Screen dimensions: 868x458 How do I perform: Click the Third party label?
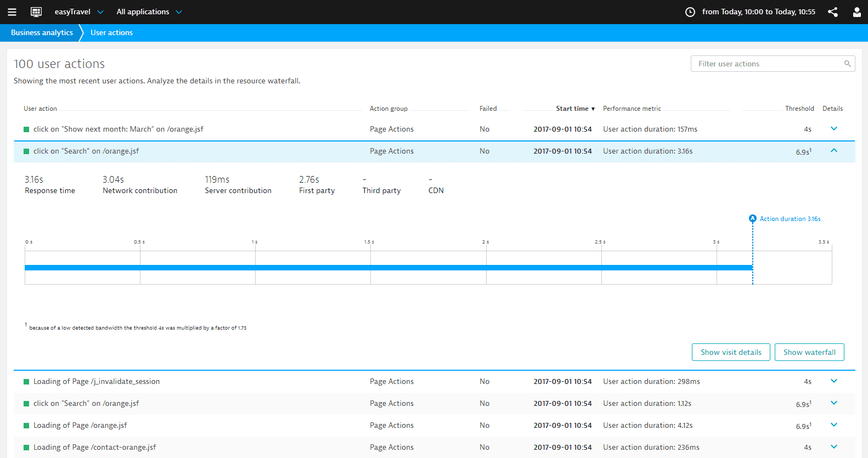(381, 191)
